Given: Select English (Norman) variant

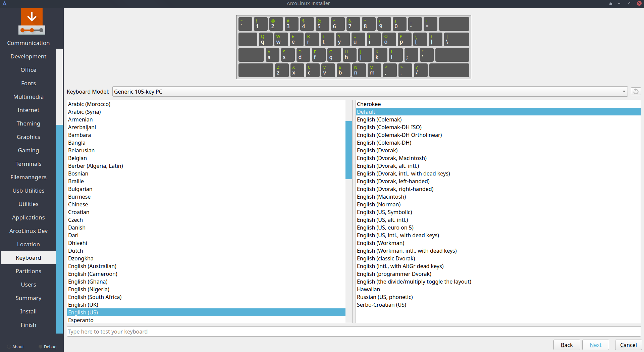Looking at the screenshot, I should 498,204.
